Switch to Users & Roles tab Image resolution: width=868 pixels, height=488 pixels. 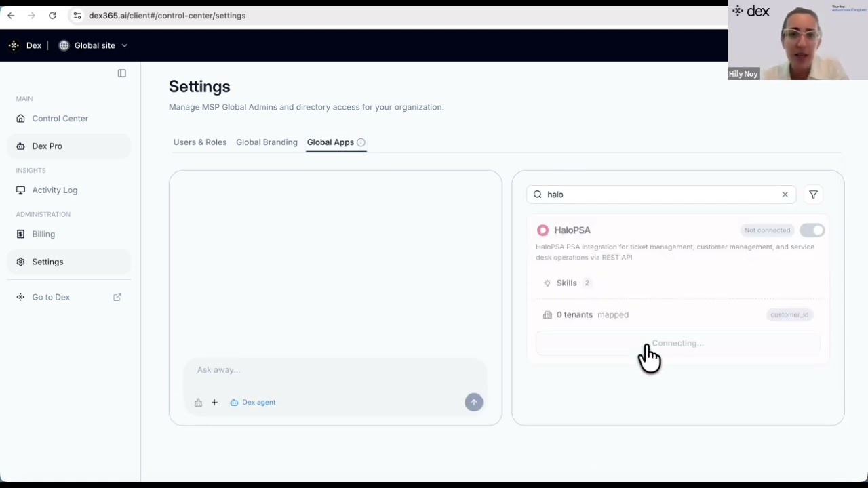[x=200, y=142]
